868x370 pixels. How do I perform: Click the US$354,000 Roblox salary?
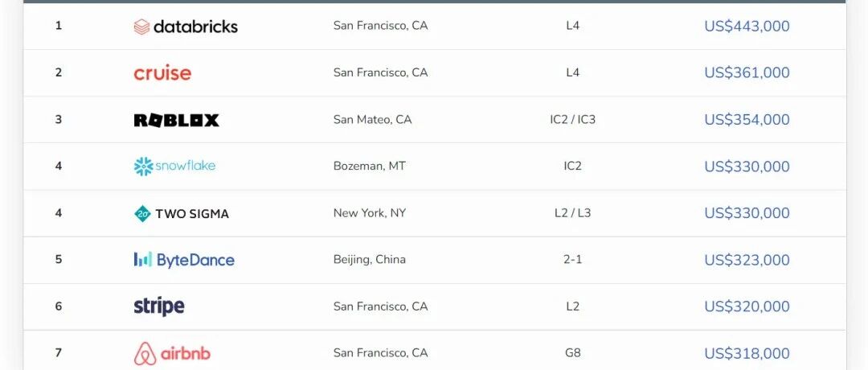coord(747,120)
